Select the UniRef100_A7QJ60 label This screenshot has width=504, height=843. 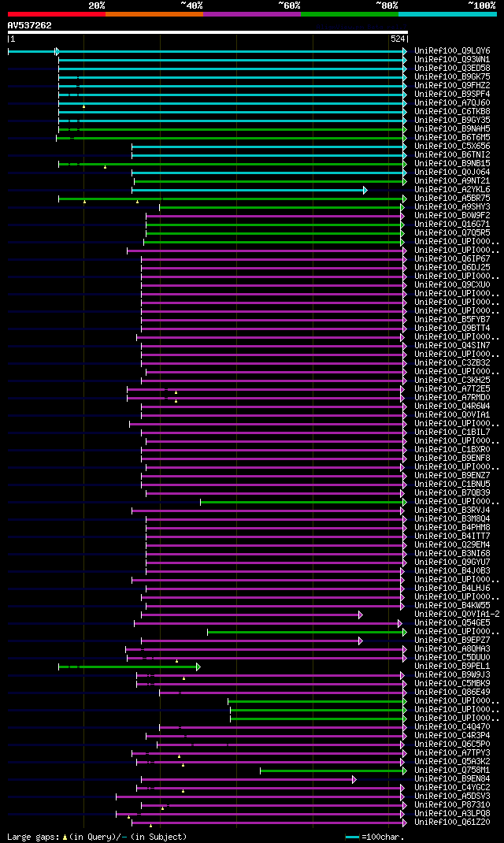pos(452,103)
